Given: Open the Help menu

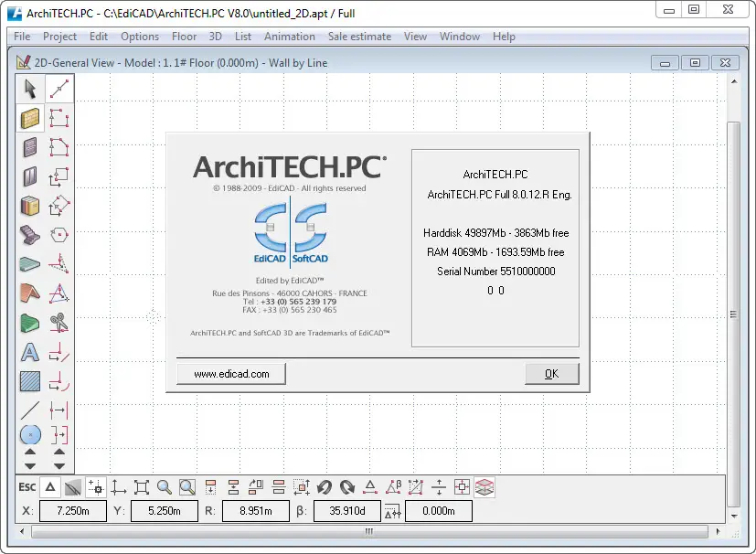Looking at the screenshot, I should click(504, 37).
